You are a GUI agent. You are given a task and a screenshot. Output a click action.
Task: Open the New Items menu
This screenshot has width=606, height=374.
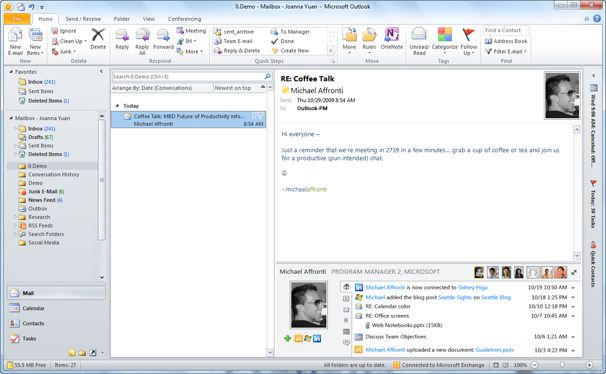(35, 42)
